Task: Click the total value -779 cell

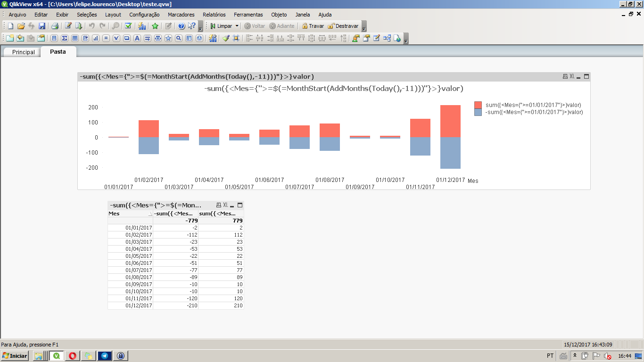Action: [x=176, y=221]
